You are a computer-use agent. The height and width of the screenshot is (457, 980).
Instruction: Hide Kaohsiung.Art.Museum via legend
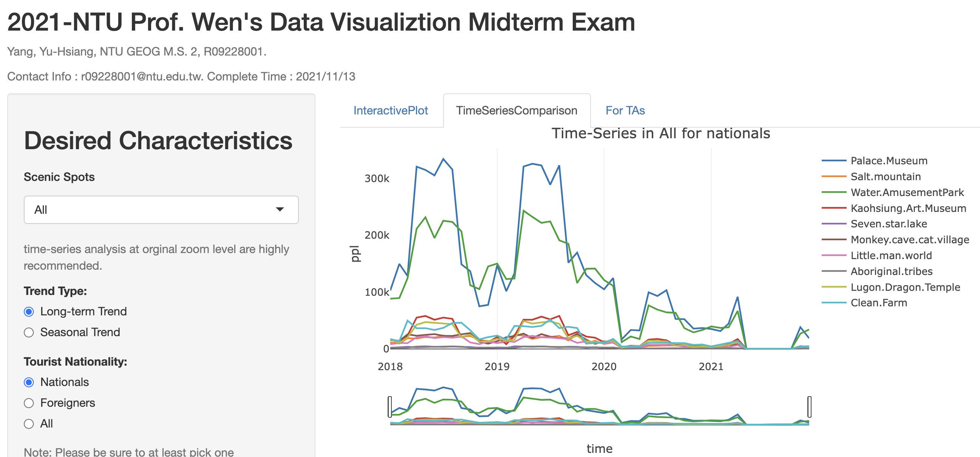click(x=908, y=208)
